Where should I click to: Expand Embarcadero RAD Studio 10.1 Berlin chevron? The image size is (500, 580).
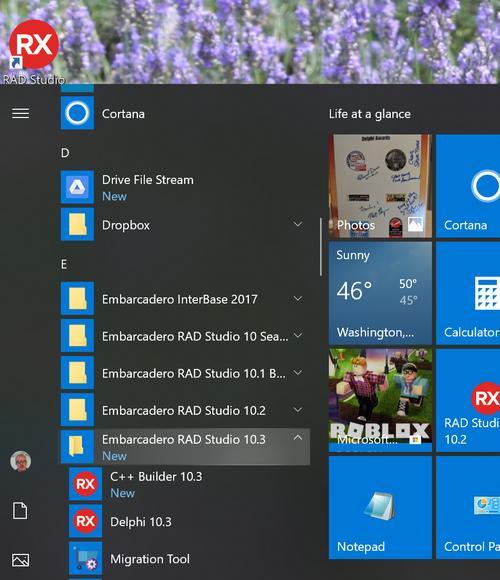[298, 372]
